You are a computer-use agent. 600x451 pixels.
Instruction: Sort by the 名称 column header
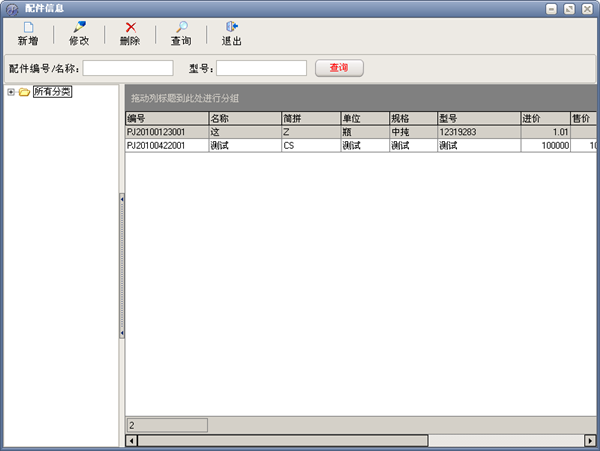pyautogui.click(x=243, y=118)
